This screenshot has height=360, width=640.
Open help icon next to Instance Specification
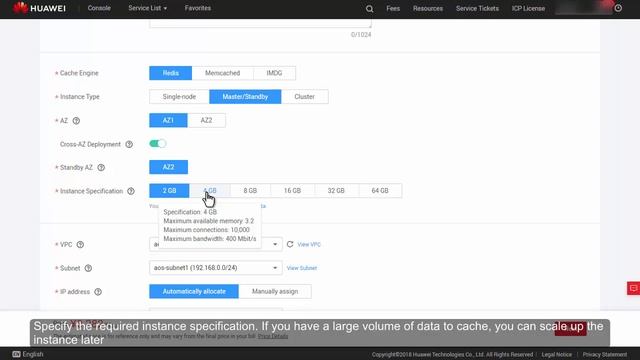[131, 191]
